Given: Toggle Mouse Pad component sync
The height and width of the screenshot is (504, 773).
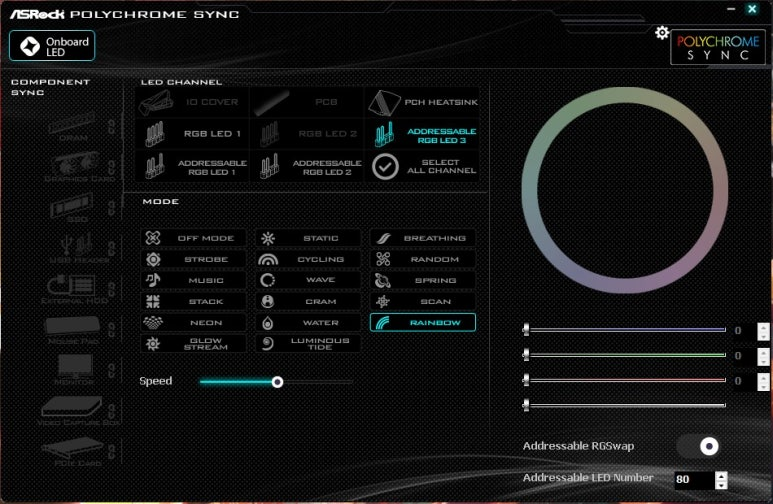Looking at the screenshot, I should click(111, 329).
